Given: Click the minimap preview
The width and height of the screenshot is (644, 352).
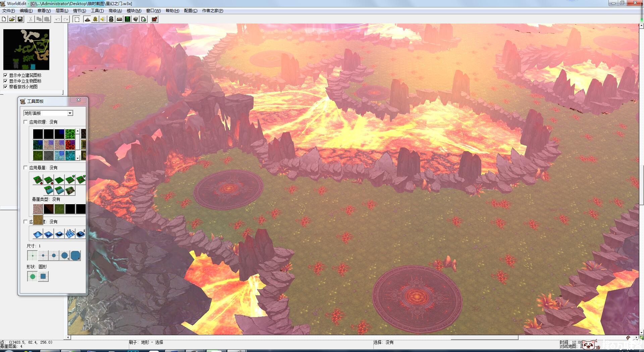Looking at the screenshot, I should (26, 49).
